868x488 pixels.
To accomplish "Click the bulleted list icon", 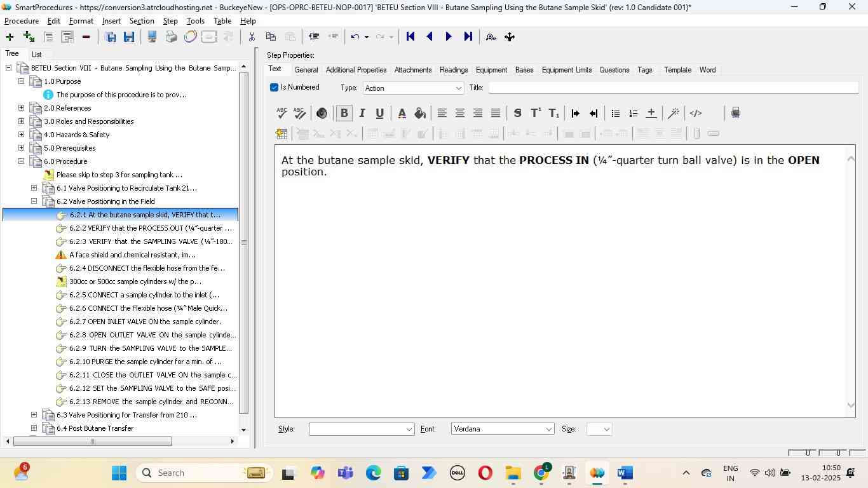I will (x=615, y=113).
